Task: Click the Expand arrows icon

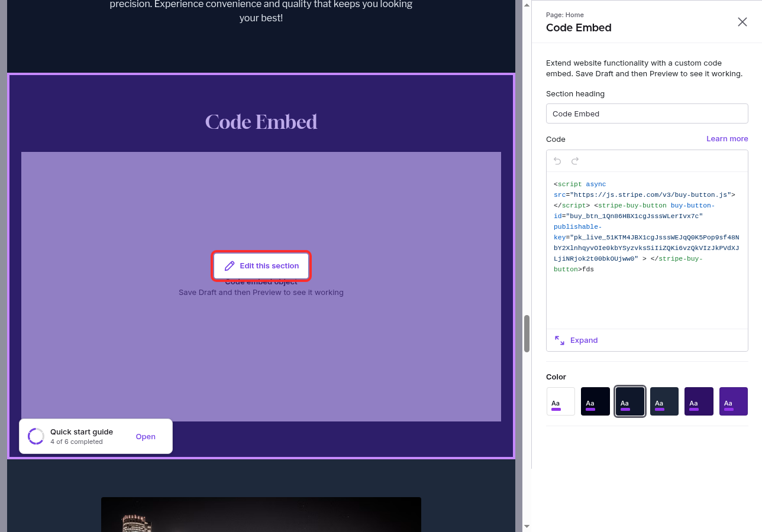Action: click(560, 340)
